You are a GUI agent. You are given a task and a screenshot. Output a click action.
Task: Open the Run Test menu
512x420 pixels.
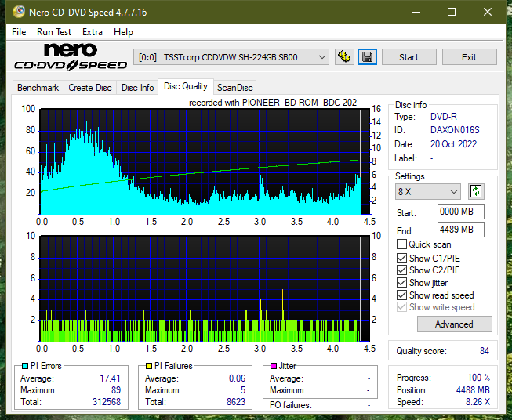[54, 32]
